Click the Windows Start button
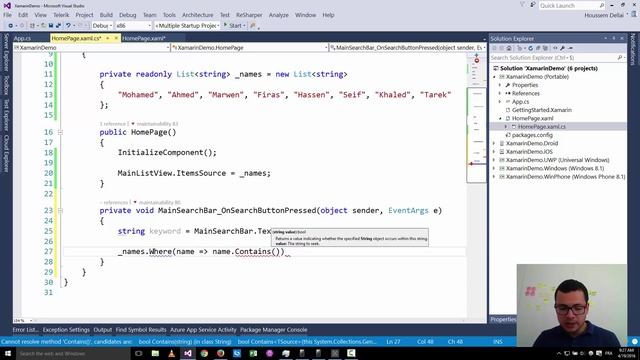The width and height of the screenshot is (640, 360). pos(8,353)
